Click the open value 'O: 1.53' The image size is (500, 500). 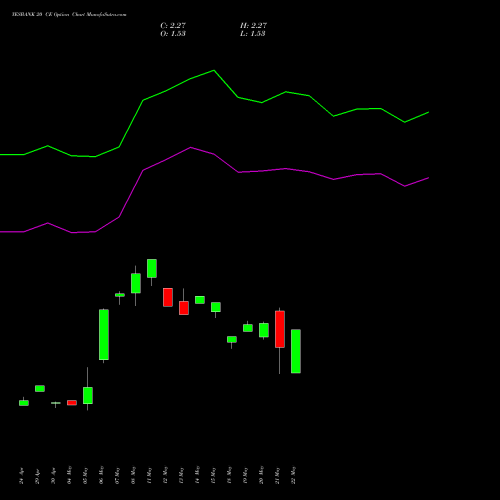point(173,33)
